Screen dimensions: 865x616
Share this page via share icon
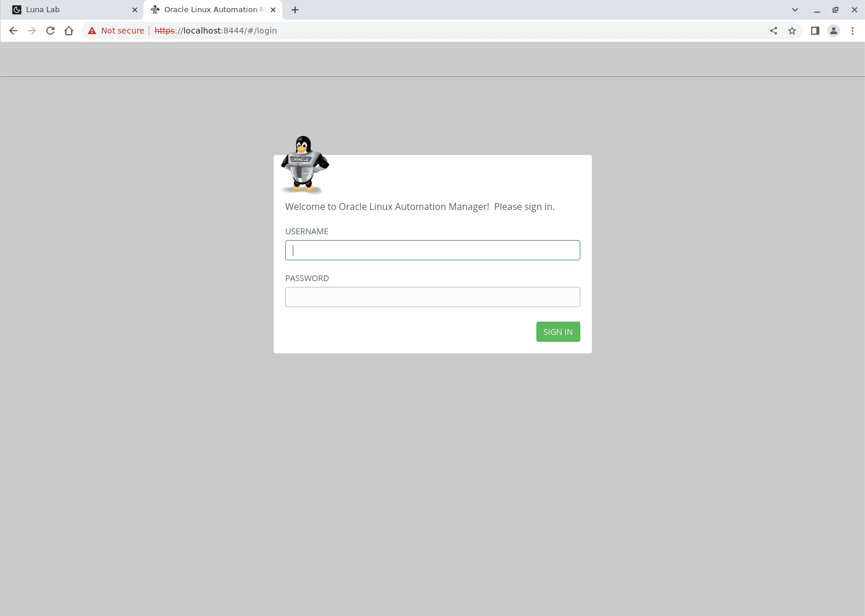coord(774,31)
